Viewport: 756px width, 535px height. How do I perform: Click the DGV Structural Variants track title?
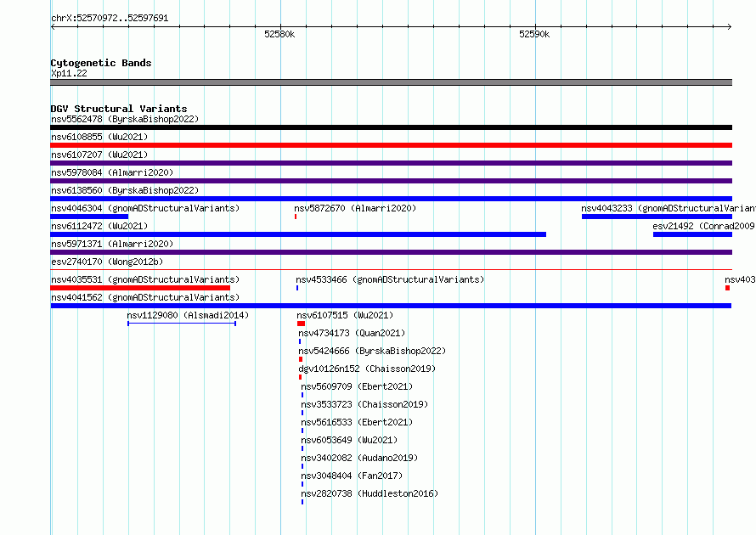[x=119, y=109]
